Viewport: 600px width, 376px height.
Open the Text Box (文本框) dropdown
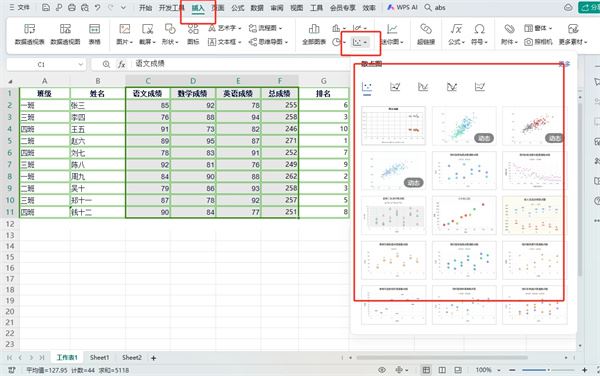225,42
